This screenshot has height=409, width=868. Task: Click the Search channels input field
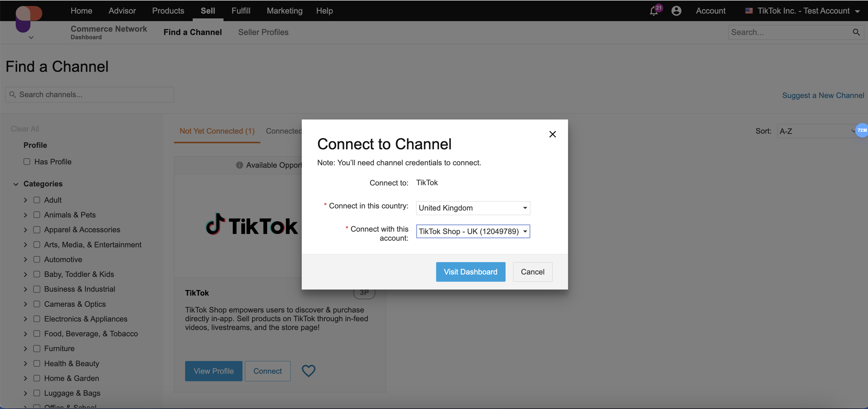90,95
